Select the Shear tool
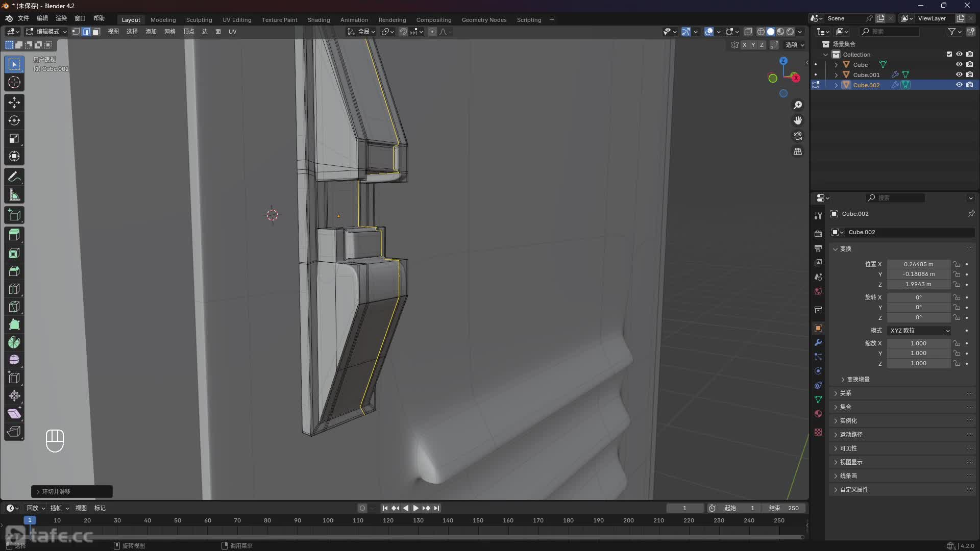Screen dimensions: 980x551 tap(14, 414)
